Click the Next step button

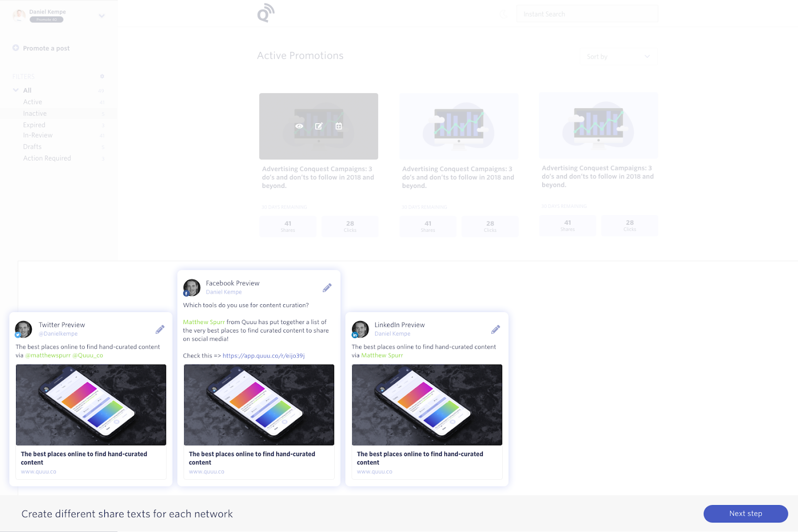745,514
